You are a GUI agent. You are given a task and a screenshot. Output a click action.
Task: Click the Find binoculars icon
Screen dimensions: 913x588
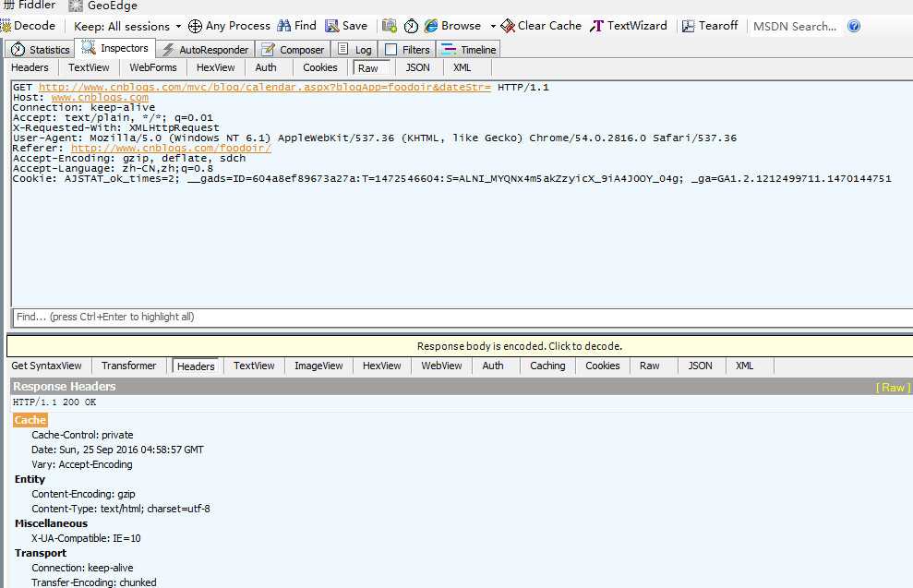[284, 26]
